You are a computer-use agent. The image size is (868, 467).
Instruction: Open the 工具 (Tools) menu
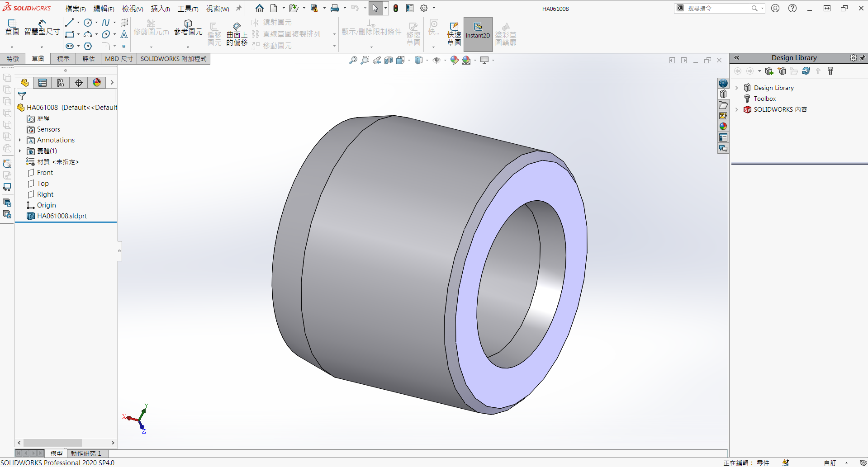click(x=188, y=9)
